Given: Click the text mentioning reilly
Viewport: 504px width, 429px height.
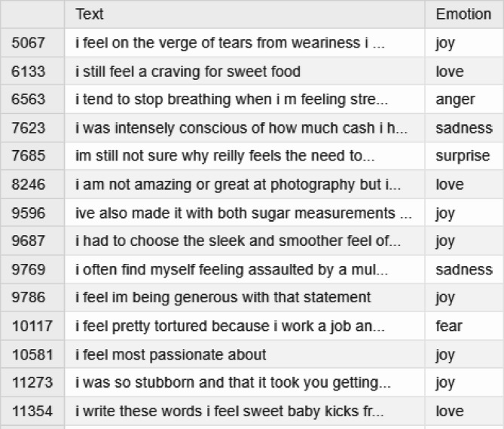Looking at the screenshot, I should click(225, 156).
